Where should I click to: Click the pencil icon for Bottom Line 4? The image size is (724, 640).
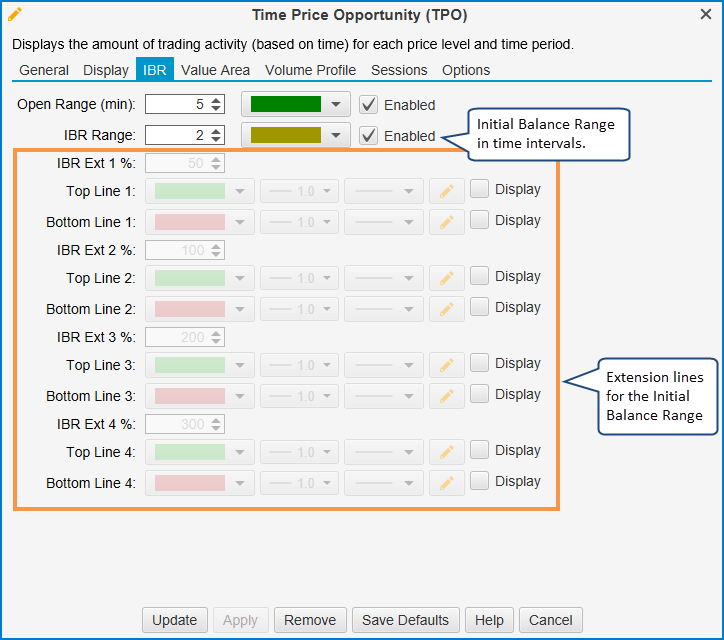tap(447, 483)
